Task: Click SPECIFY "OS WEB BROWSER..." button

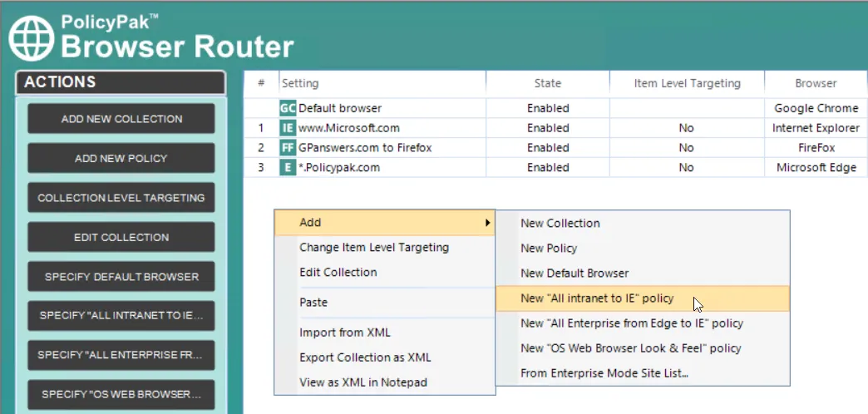Action: (121, 394)
